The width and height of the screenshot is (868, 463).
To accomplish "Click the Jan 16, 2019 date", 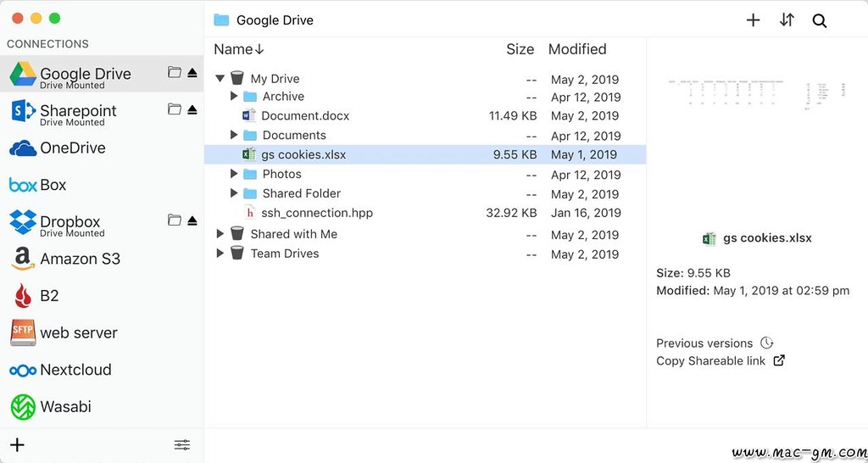I will pyautogui.click(x=586, y=213).
